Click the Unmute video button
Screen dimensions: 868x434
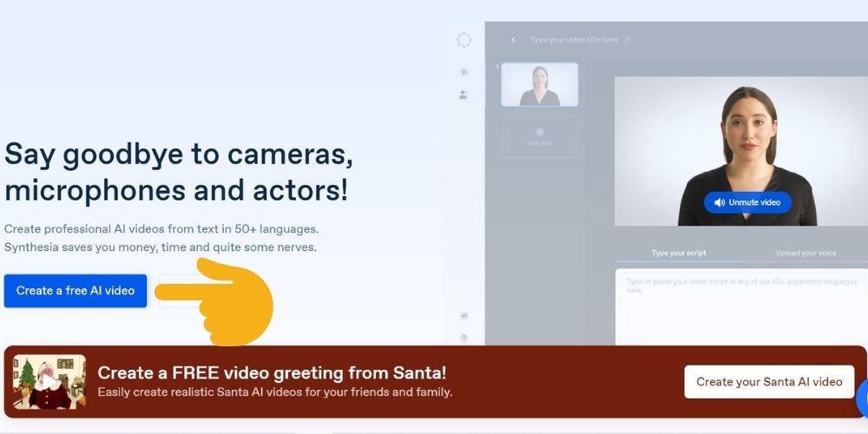747,202
